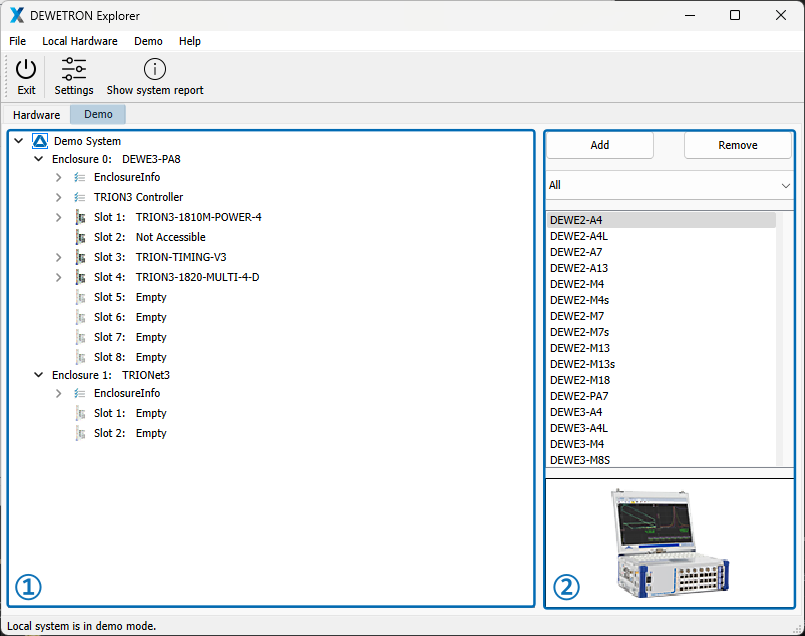805x636 pixels.
Task: Click the Slot 7 empty board icon
Action: click(x=81, y=337)
